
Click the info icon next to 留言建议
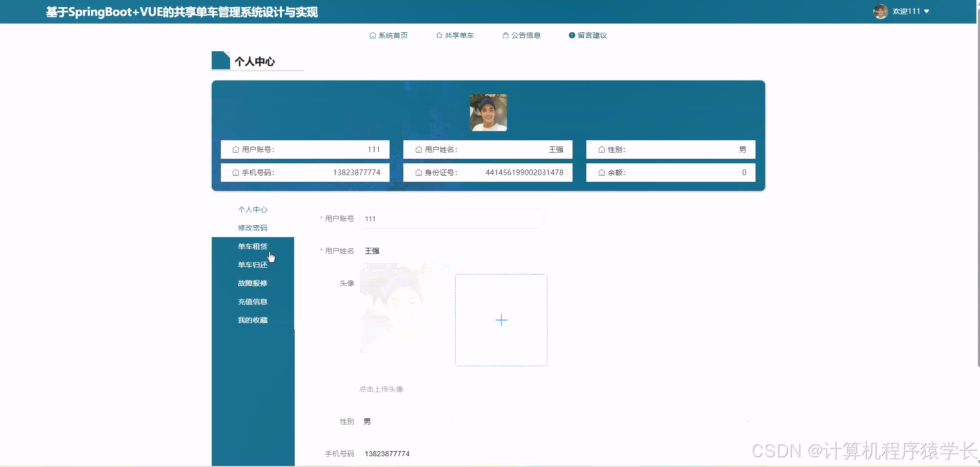(x=572, y=35)
